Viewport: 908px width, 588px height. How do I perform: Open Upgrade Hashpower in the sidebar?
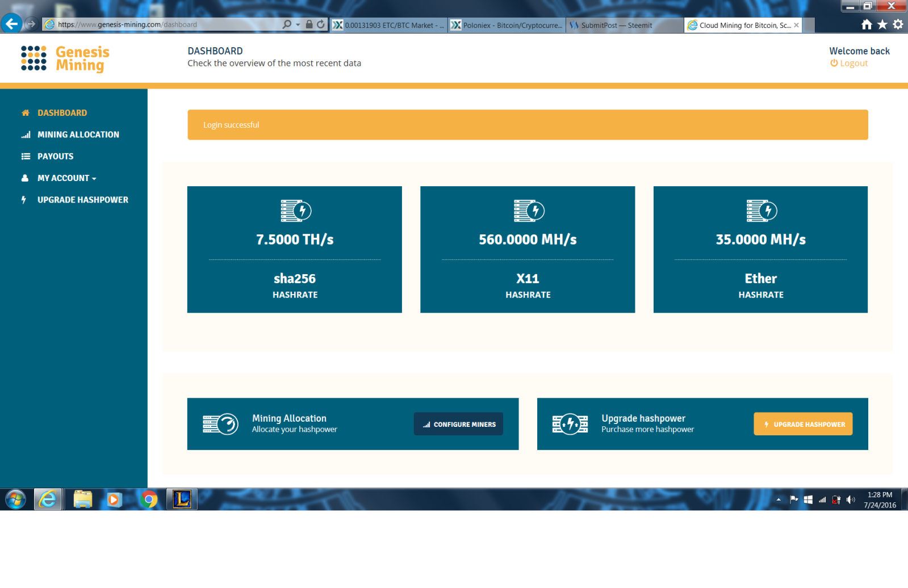click(x=83, y=200)
